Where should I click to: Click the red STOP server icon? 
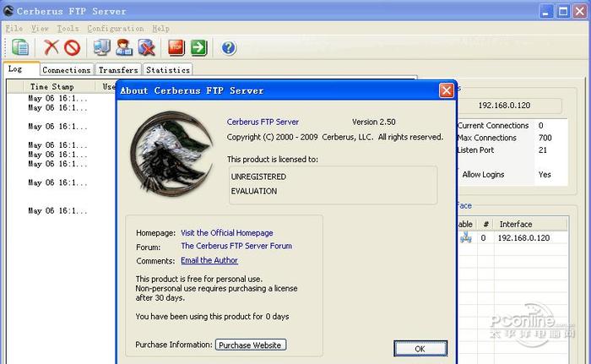point(176,47)
